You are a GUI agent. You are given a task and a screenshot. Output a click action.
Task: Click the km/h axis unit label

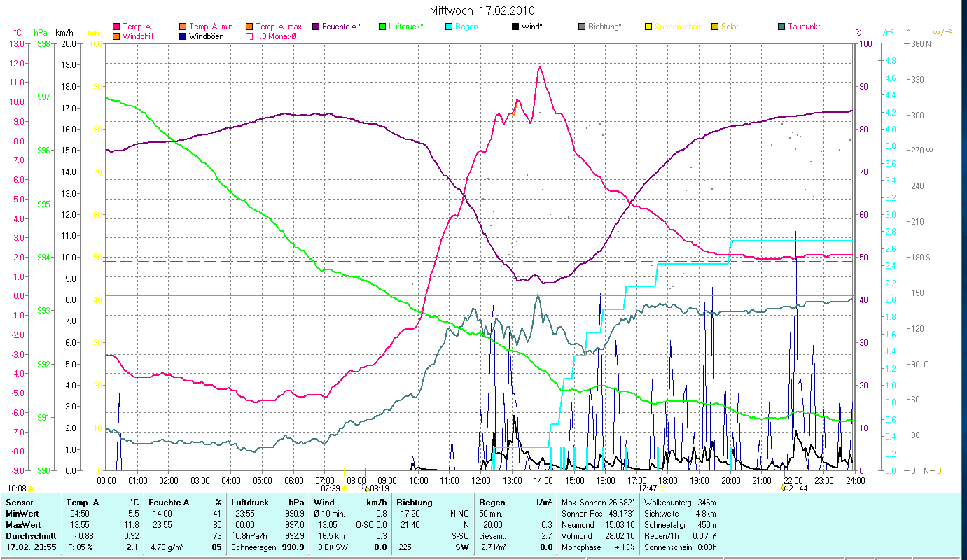click(64, 32)
